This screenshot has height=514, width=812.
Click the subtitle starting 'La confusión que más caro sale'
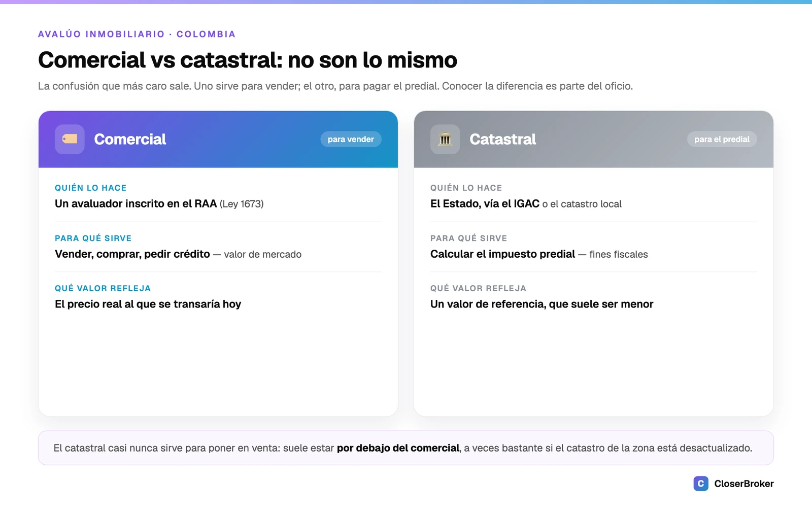click(x=335, y=86)
